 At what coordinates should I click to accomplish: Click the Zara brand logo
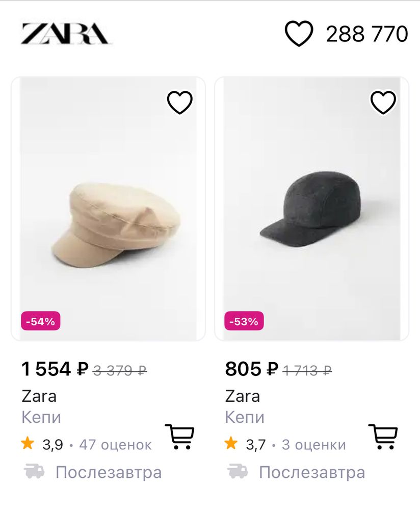65,34
